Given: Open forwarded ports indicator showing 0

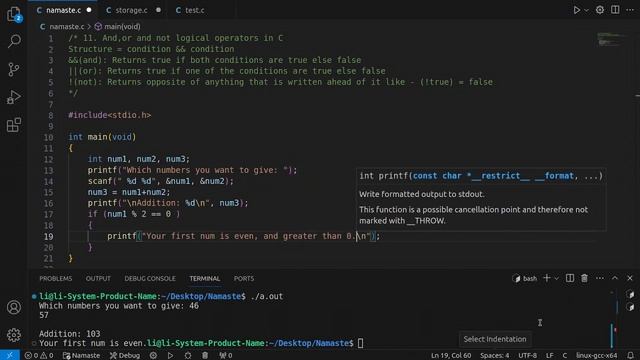Looking at the screenshot, I should 226,356.
